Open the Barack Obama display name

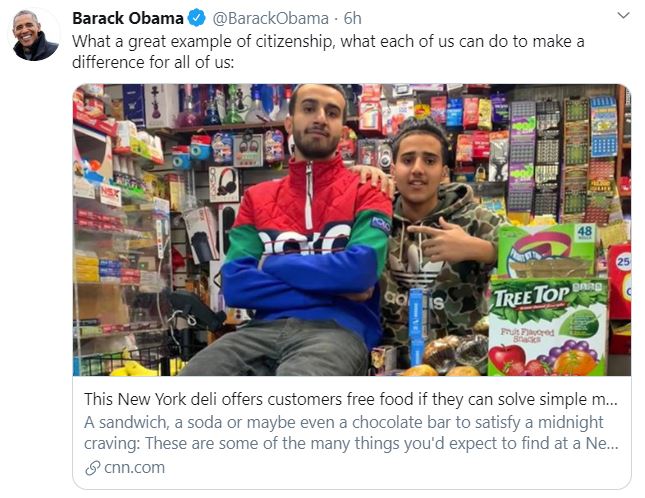[128, 18]
